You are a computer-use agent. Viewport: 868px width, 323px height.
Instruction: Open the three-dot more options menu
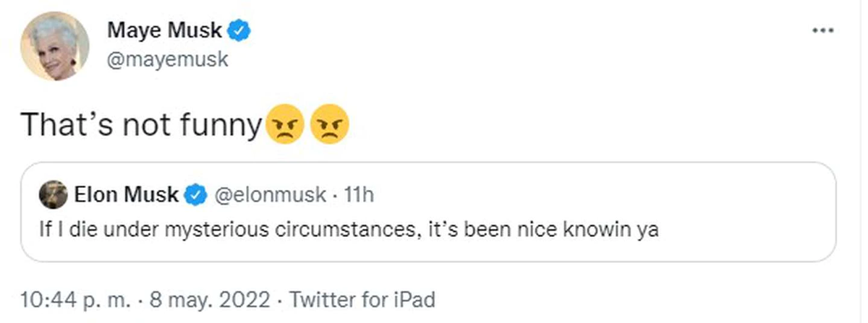(823, 30)
